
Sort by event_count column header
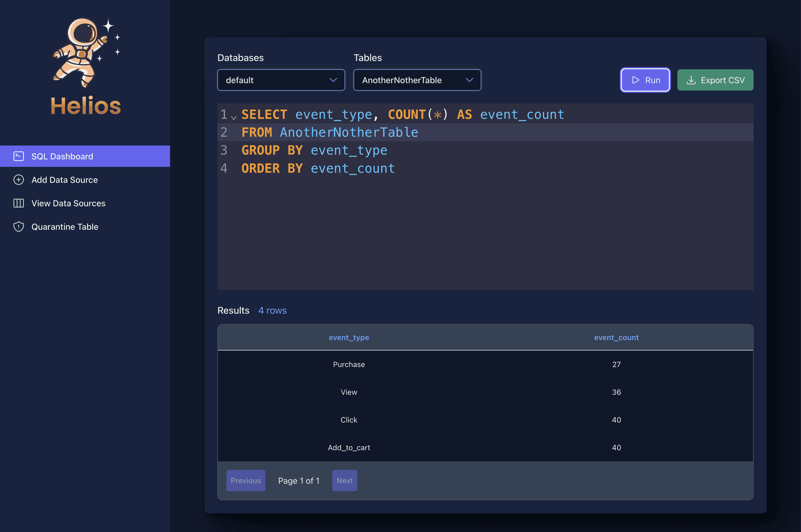point(616,338)
